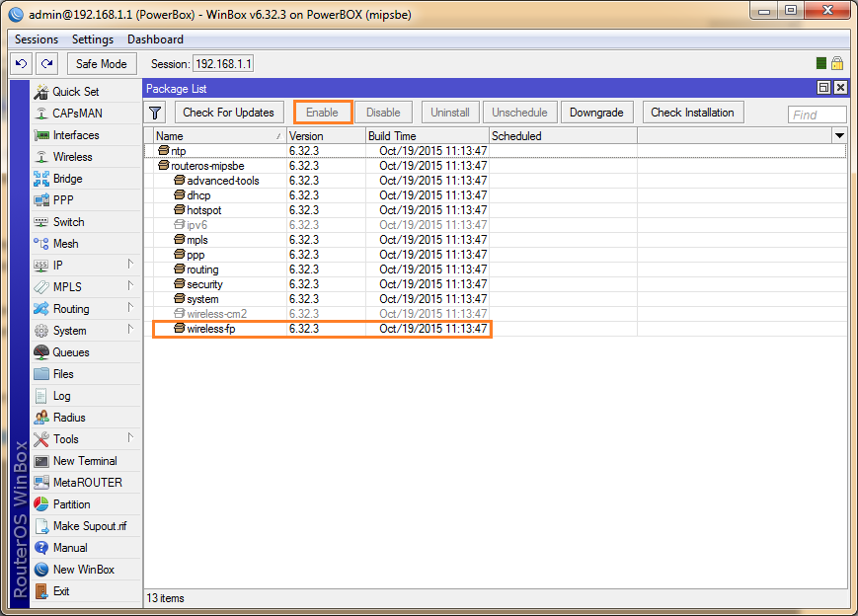The image size is (858, 616).
Task: Click the green status indicator square
Action: pos(821,63)
